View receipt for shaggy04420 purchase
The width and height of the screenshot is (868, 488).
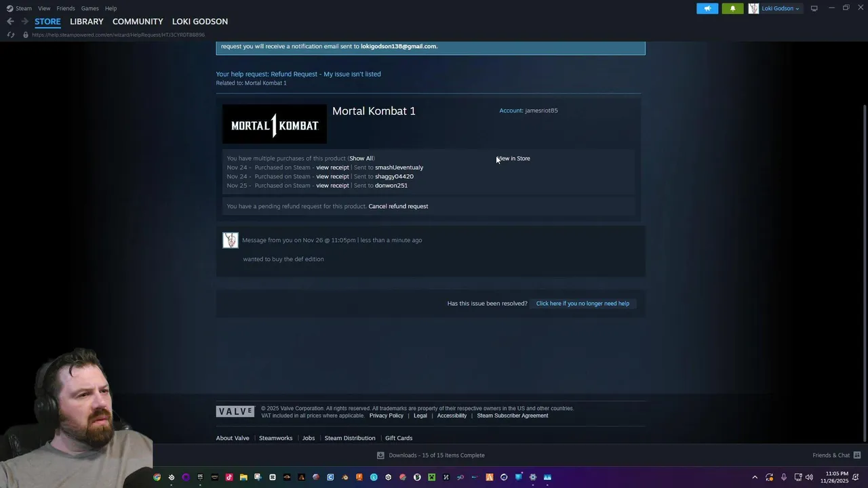tap(332, 176)
